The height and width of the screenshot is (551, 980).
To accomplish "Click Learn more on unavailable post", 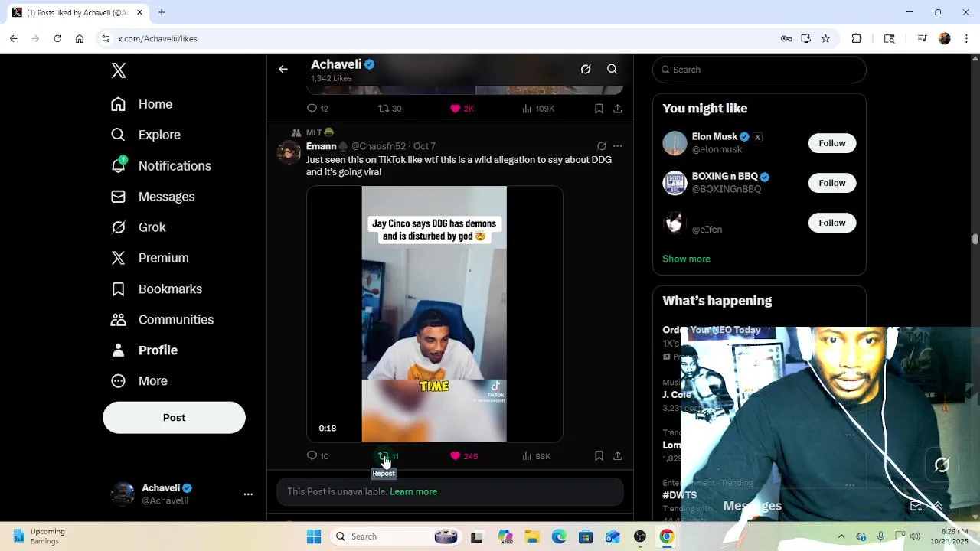I will pos(413,492).
